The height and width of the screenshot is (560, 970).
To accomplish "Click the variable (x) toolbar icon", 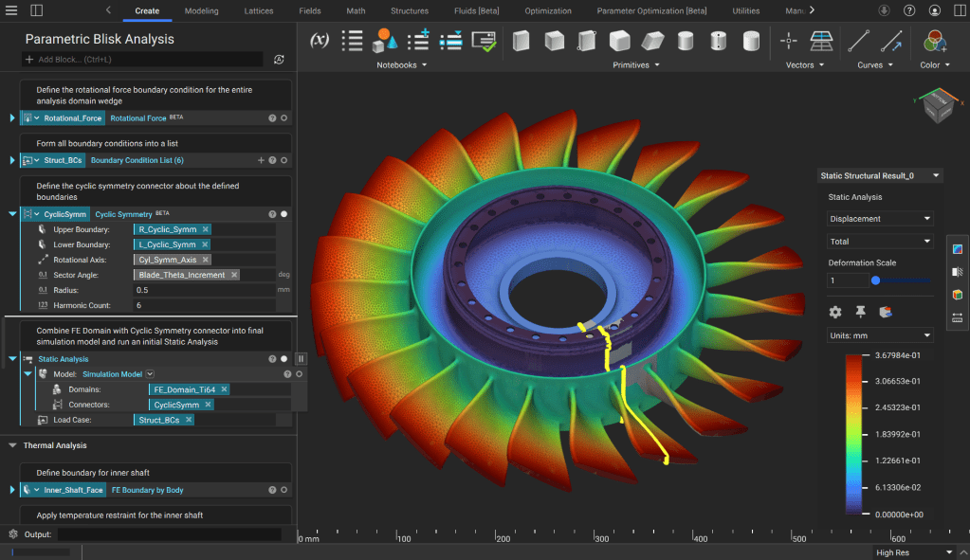I will pyautogui.click(x=320, y=41).
